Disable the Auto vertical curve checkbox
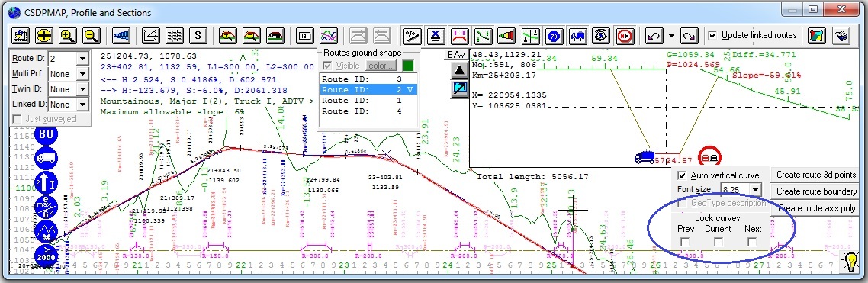The height and width of the screenshot is (283, 868). [x=683, y=175]
